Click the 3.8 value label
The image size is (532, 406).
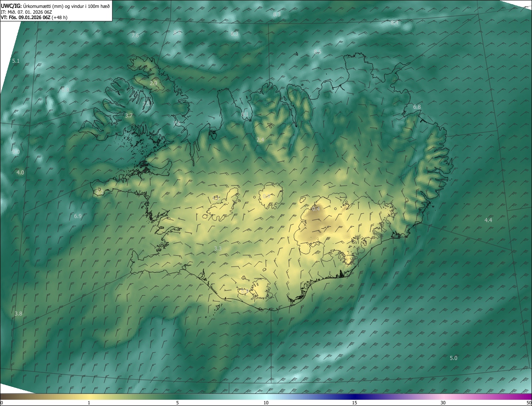point(18,314)
